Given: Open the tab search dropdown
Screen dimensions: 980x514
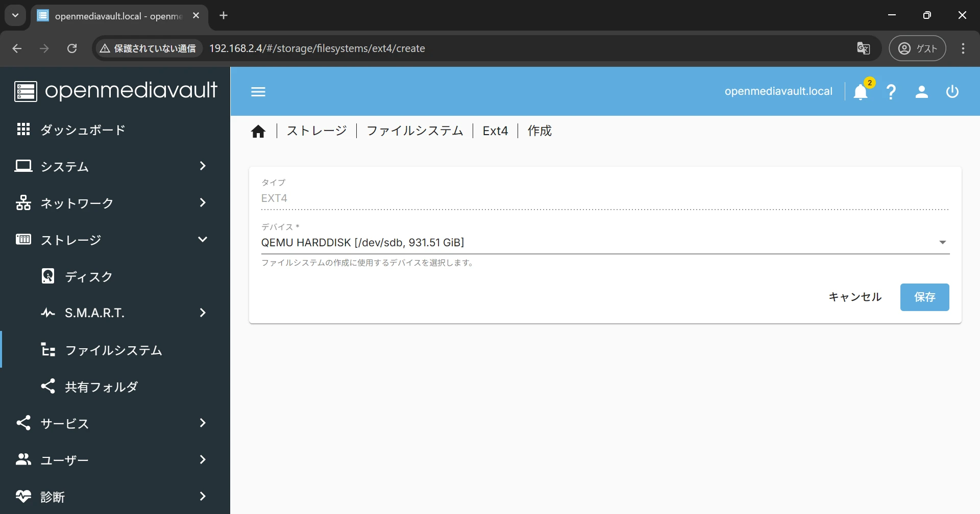Looking at the screenshot, I should click(x=15, y=15).
